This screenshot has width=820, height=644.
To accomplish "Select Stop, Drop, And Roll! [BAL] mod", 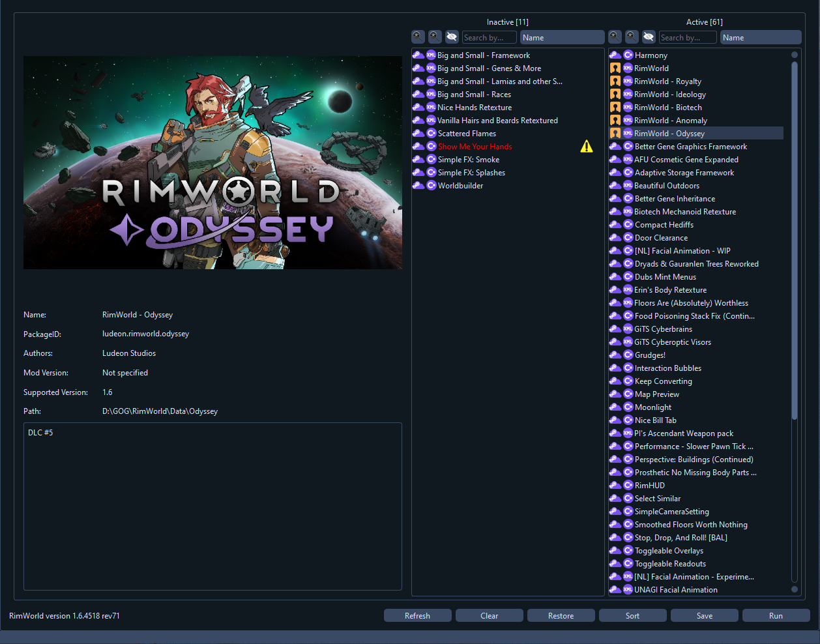I will pos(696,538).
